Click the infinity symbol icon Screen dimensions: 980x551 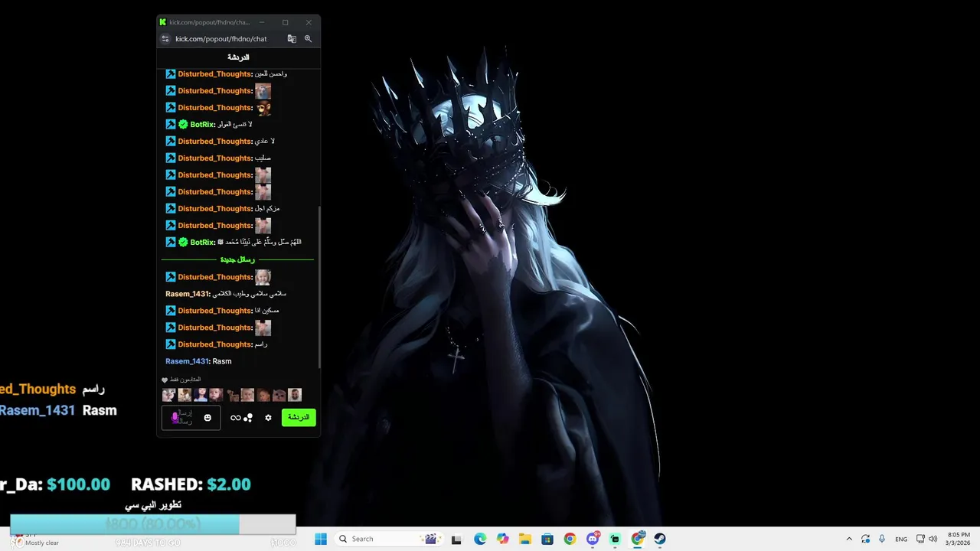(235, 418)
